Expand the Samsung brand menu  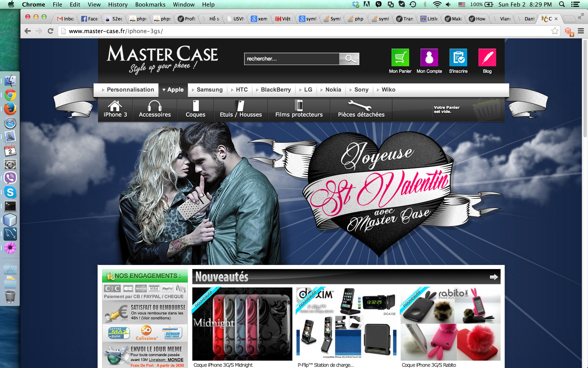pyautogui.click(x=207, y=90)
